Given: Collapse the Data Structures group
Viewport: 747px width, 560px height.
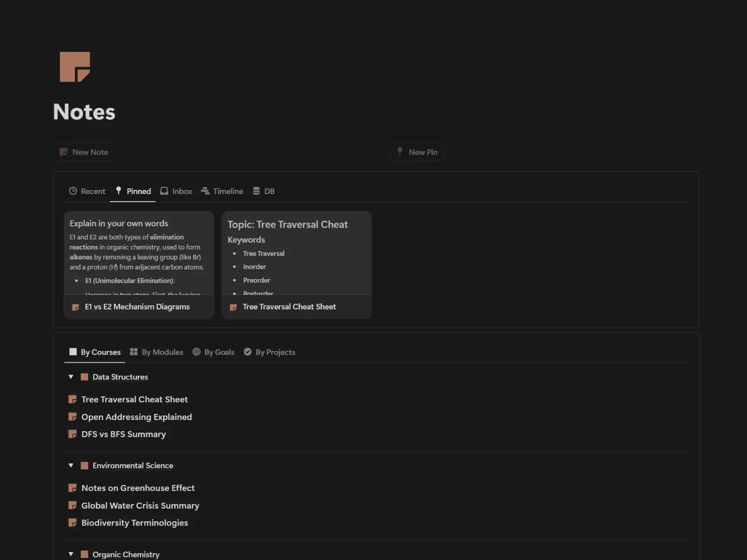Looking at the screenshot, I should [71, 377].
